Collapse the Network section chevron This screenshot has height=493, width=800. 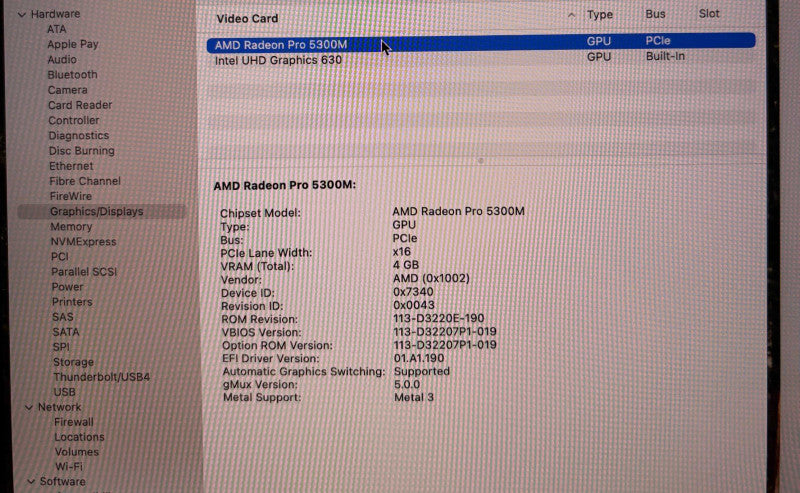[29, 407]
